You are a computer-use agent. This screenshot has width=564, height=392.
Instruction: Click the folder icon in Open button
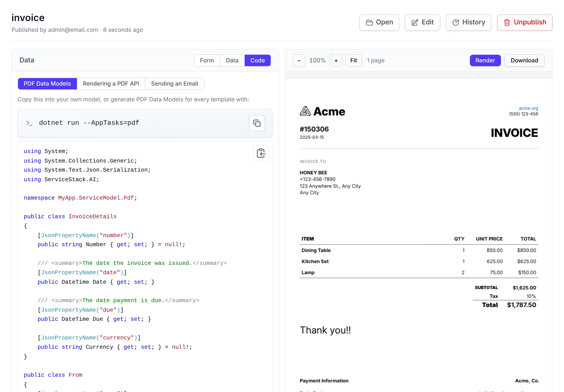click(x=369, y=23)
